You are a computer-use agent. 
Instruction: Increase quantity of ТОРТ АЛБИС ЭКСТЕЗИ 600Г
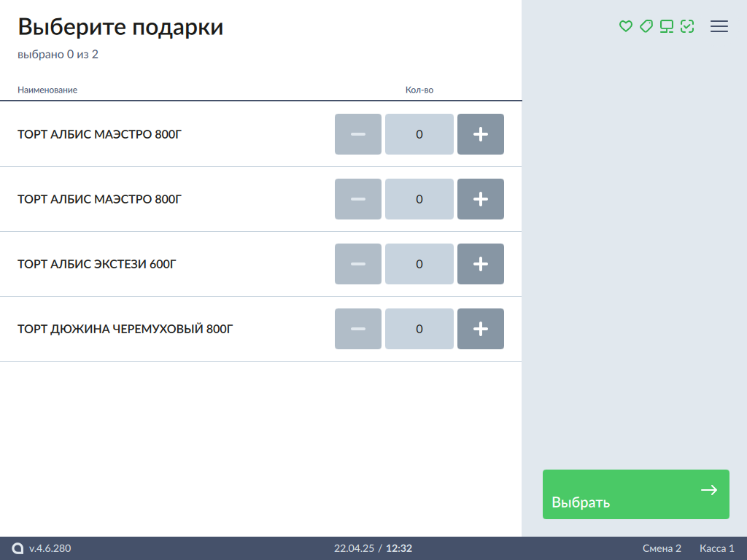tap(480, 264)
